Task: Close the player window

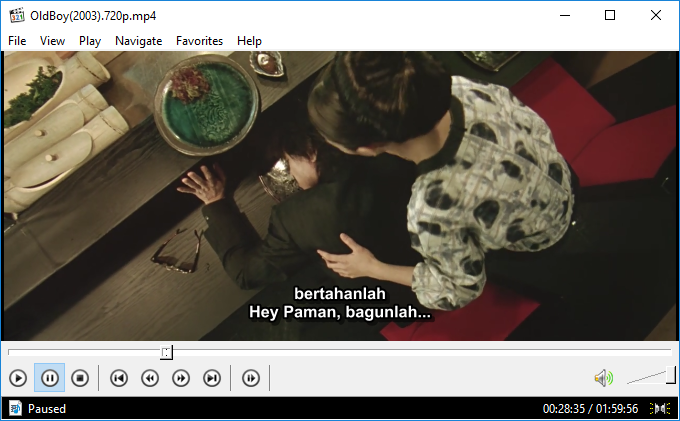Action: click(x=656, y=16)
